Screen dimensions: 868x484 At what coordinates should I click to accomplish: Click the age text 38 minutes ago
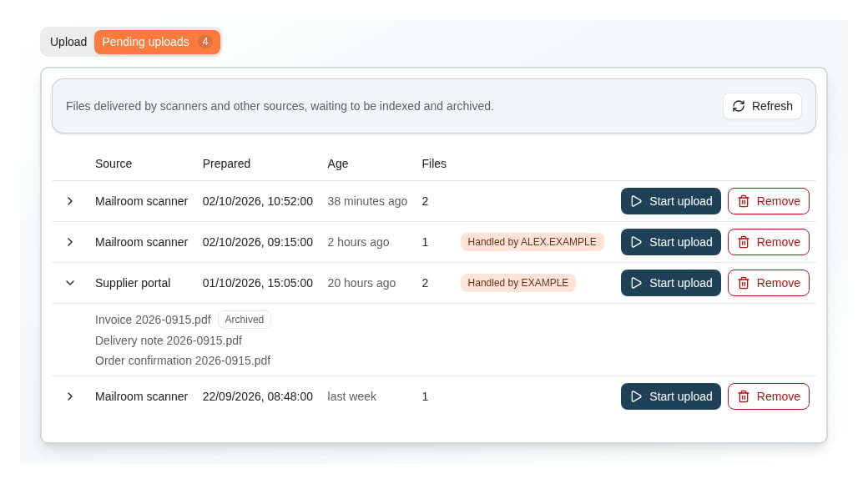pos(367,202)
